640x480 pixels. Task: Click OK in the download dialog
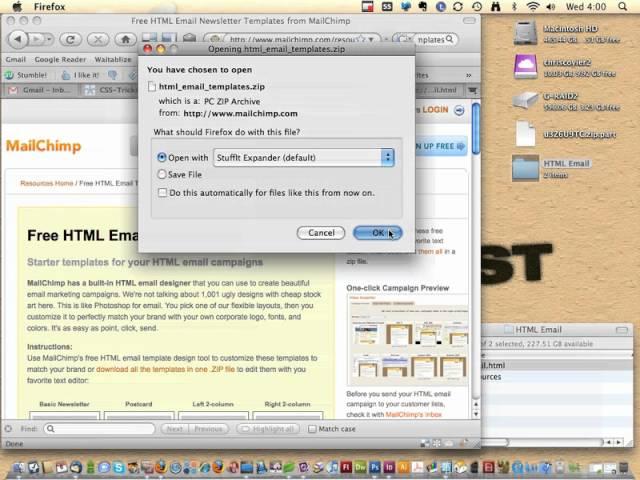378,233
